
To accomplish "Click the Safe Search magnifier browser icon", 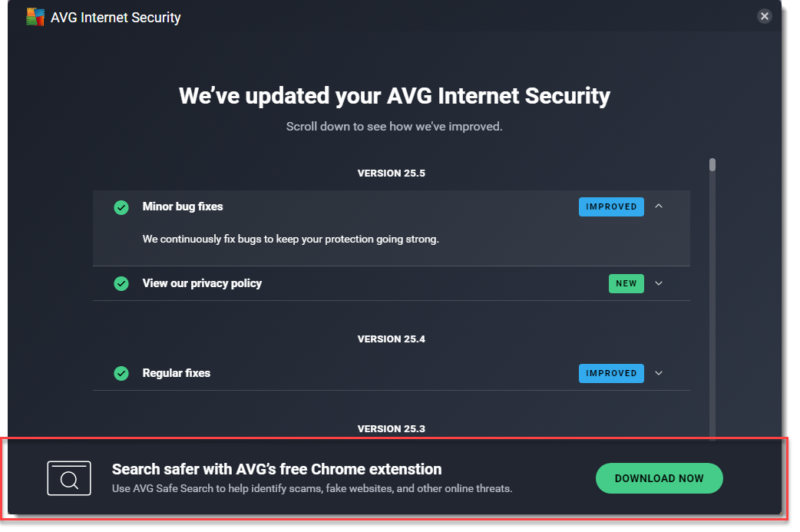I will point(69,478).
